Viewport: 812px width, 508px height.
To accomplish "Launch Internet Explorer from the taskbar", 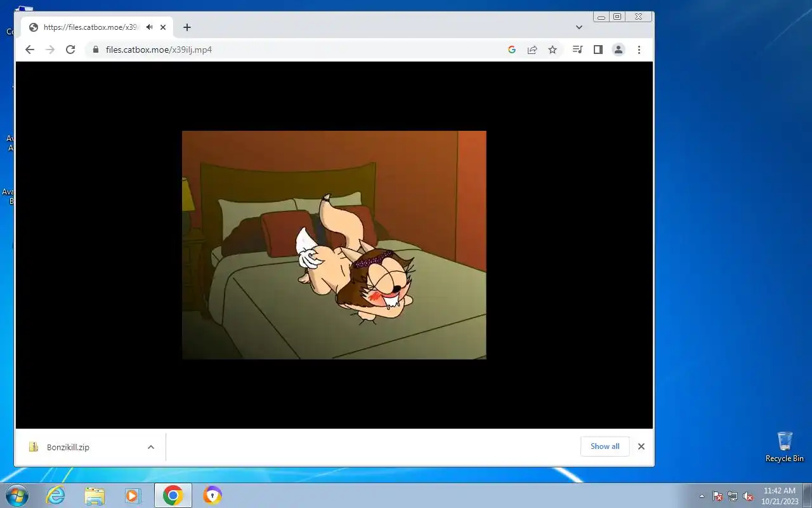I will pyautogui.click(x=56, y=495).
